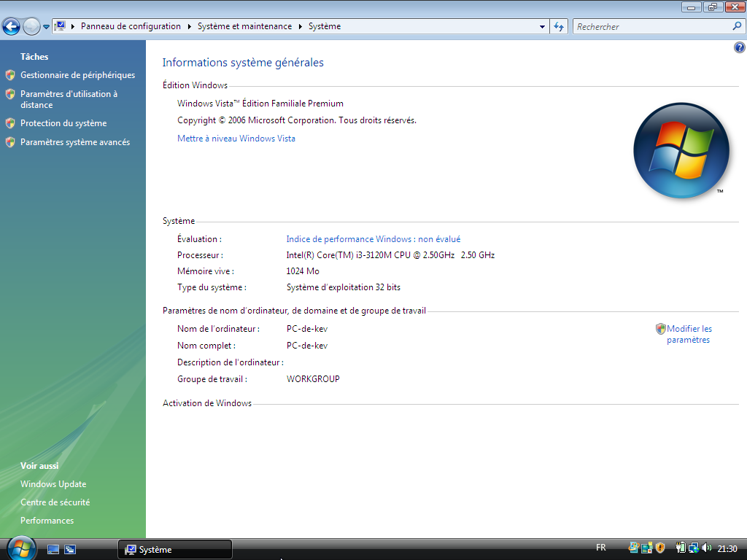Click Windows Vista Édition Familiale Premium text

click(x=260, y=104)
